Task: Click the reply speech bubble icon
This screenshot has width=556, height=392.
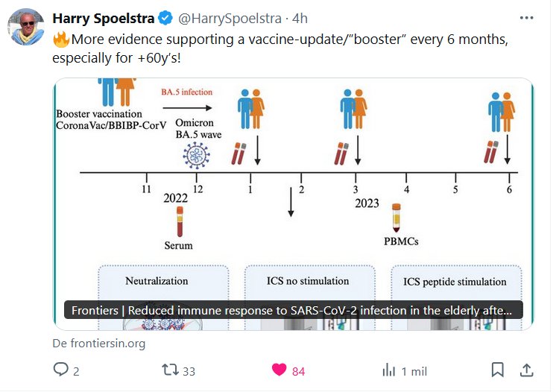Action: pyautogui.click(x=60, y=370)
